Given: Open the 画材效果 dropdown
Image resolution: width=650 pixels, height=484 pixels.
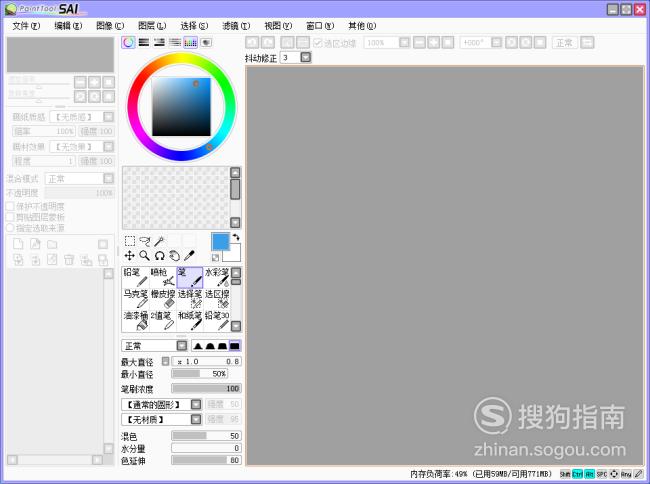Looking at the screenshot, I should [108, 147].
